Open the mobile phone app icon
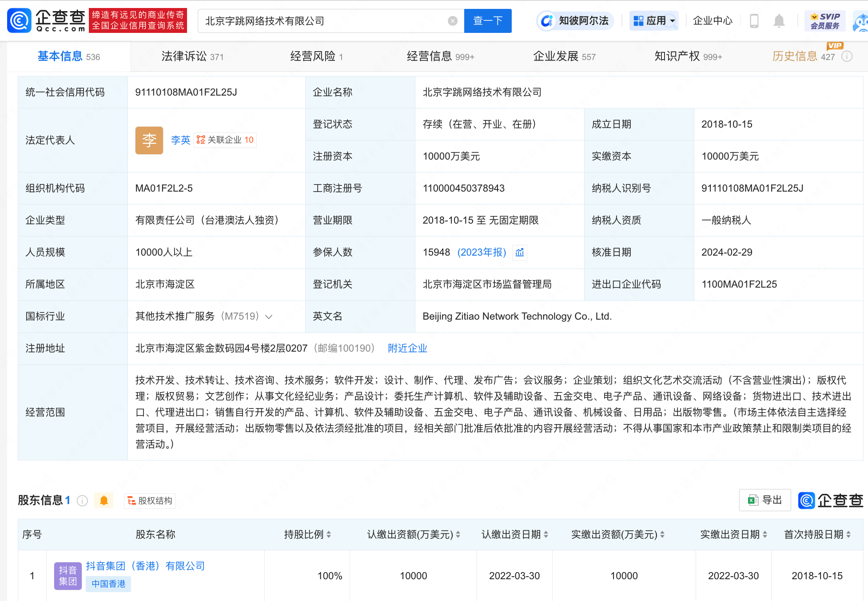This screenshot has height=601, width=868. point(754,20)
